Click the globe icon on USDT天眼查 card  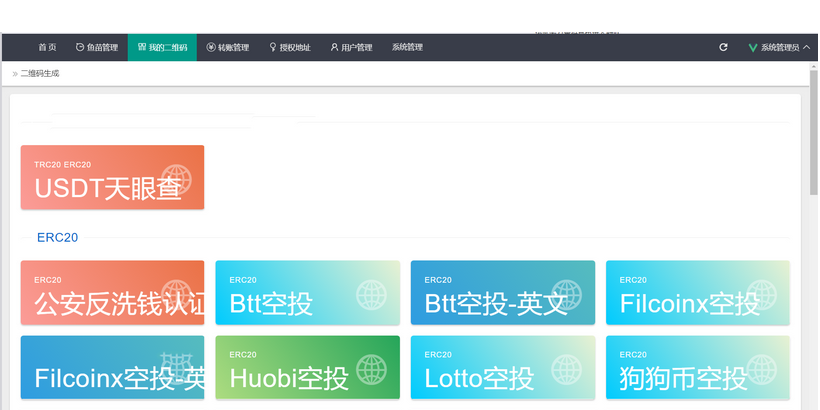[176, 179]
